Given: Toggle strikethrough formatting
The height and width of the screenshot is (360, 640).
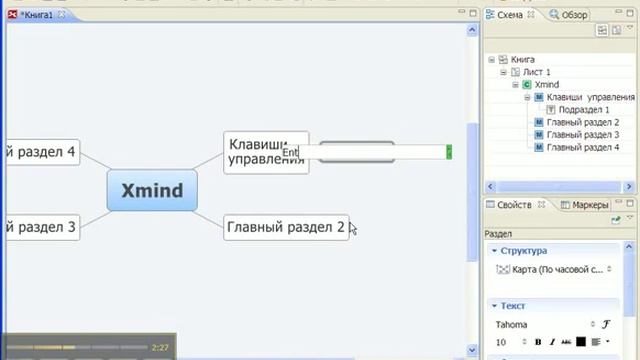Looking at the screenshot, I should pyautogui.click(x=566, y=342).
